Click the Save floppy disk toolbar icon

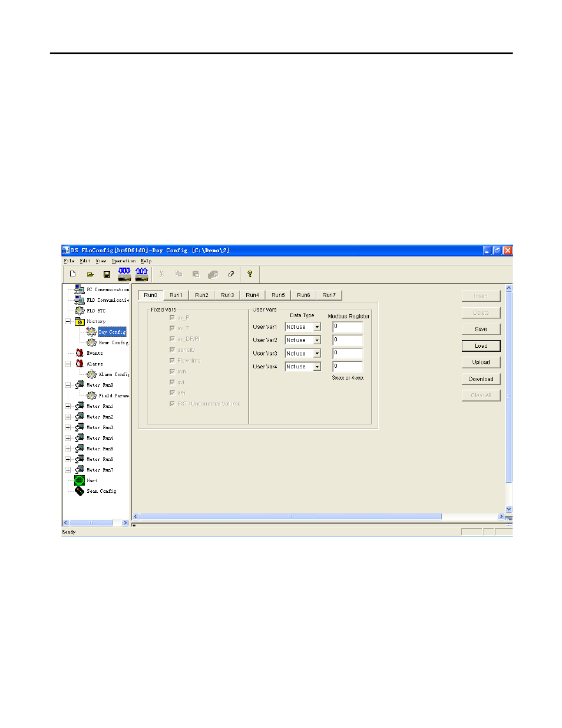coord(107,274)
